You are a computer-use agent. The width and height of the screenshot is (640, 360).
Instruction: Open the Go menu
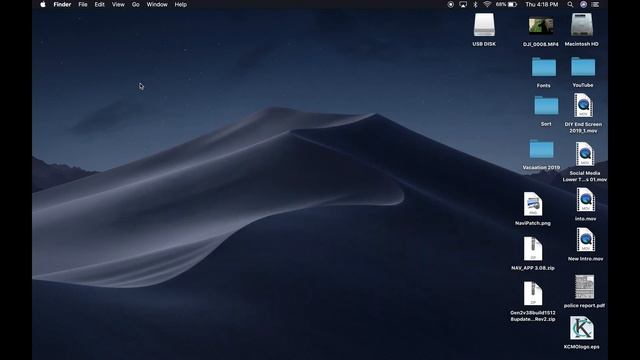[136, 4]
